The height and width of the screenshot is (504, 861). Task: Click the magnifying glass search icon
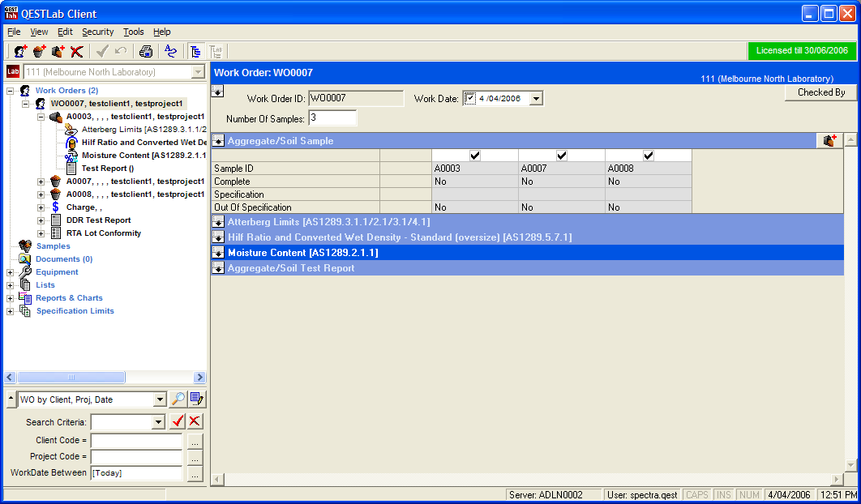[x=178, y=399]
